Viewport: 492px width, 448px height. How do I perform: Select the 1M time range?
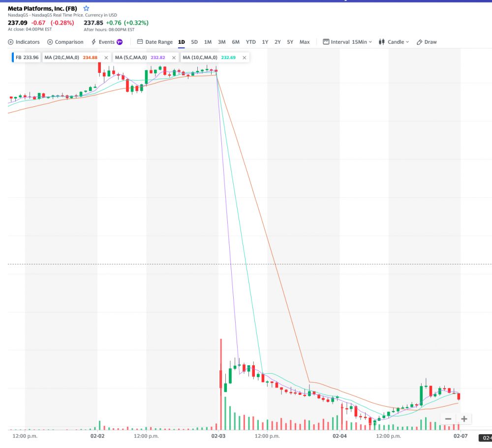tap(208, 42)
